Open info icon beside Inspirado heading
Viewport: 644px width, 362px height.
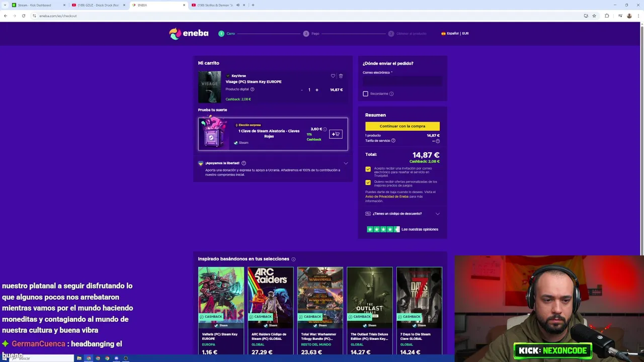[x=293, y=259]
